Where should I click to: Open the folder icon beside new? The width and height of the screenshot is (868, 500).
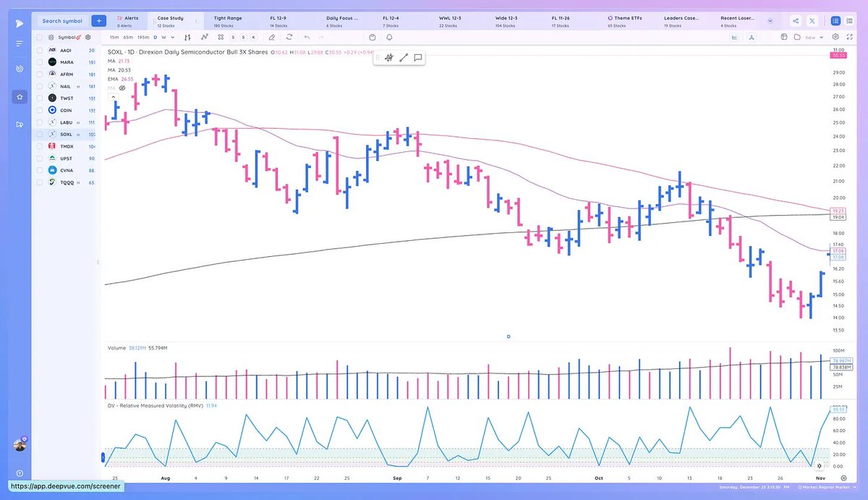click(x=797, y=37)
